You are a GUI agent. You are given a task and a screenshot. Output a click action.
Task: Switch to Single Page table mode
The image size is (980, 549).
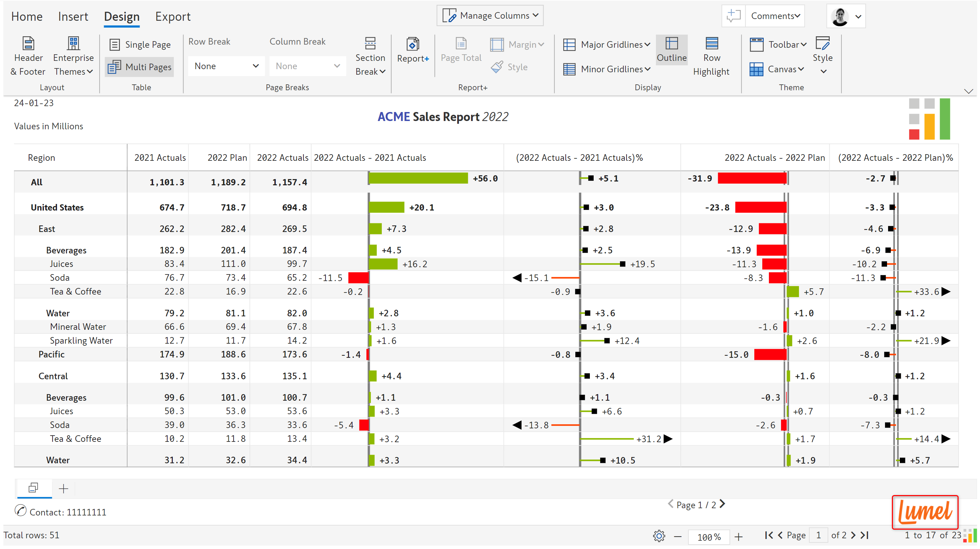[140, 45]
